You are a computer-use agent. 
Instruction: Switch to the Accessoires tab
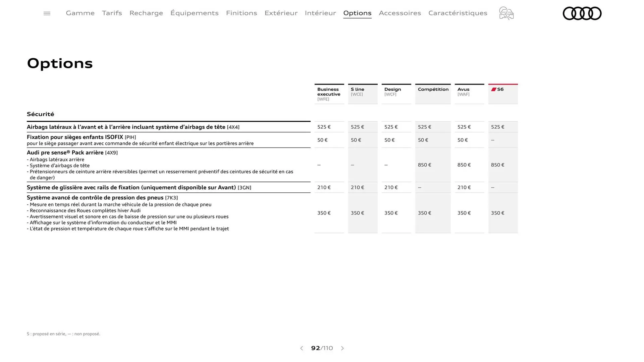(x=400, y=13)
